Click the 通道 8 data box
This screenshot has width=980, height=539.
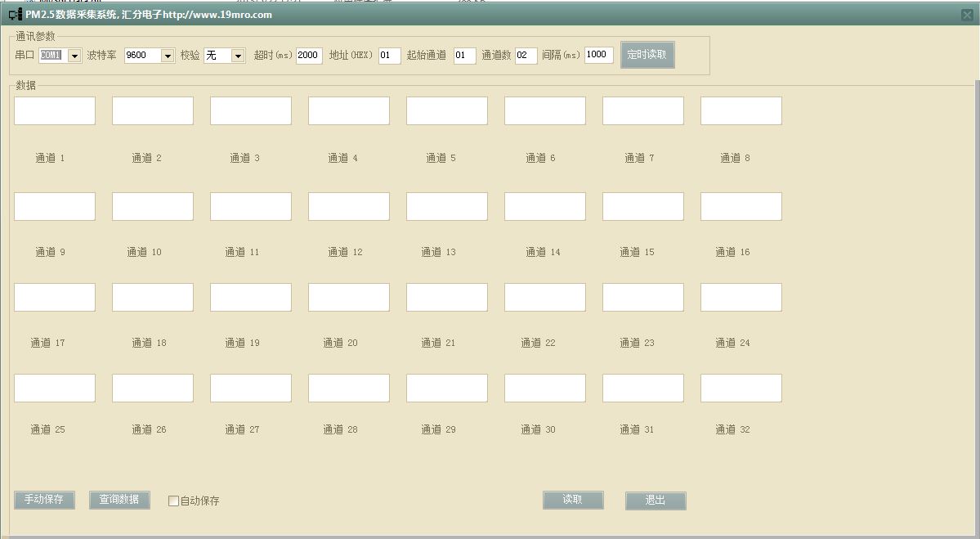point(742,110)
